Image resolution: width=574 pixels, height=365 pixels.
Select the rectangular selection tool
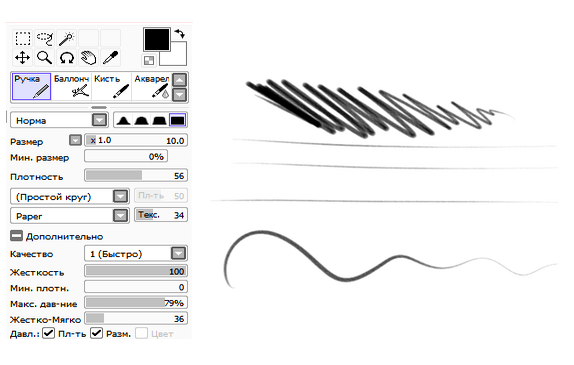click(23, 38)
